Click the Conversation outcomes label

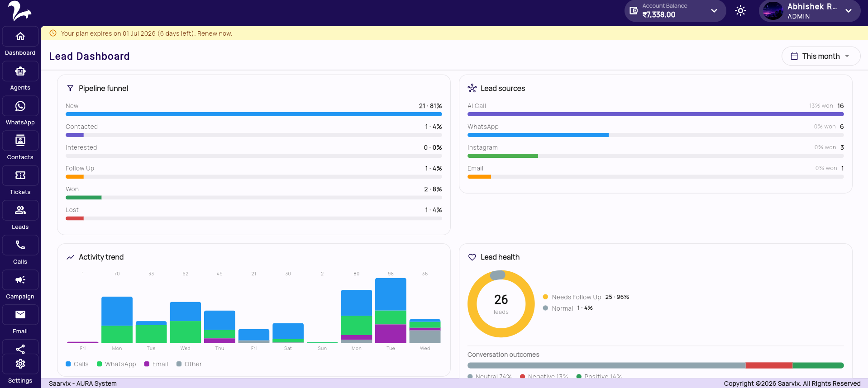click(503, 355)
